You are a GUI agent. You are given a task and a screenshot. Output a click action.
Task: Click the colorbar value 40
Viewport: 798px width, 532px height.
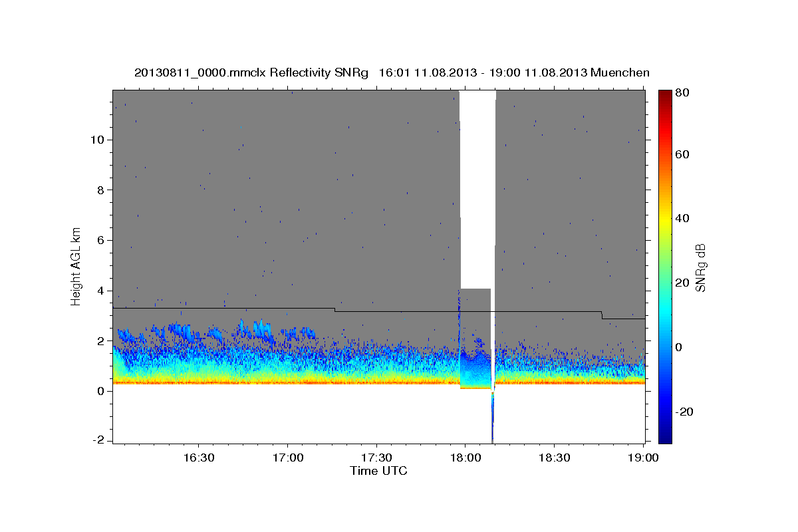(x=684, y=218)
